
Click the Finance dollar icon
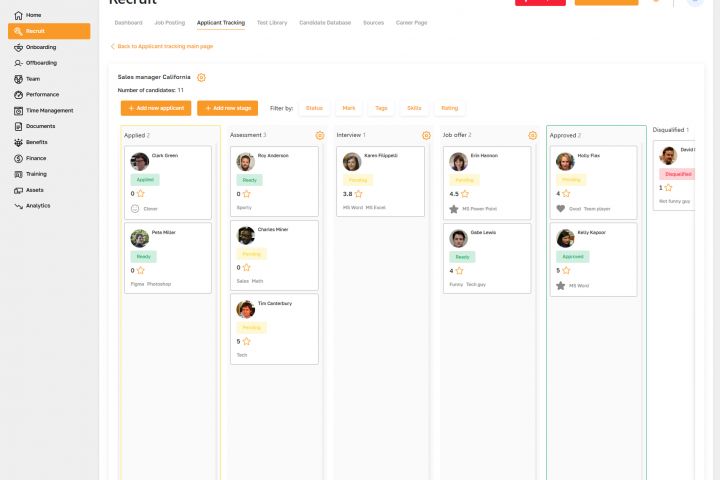(x=18, y=158)
